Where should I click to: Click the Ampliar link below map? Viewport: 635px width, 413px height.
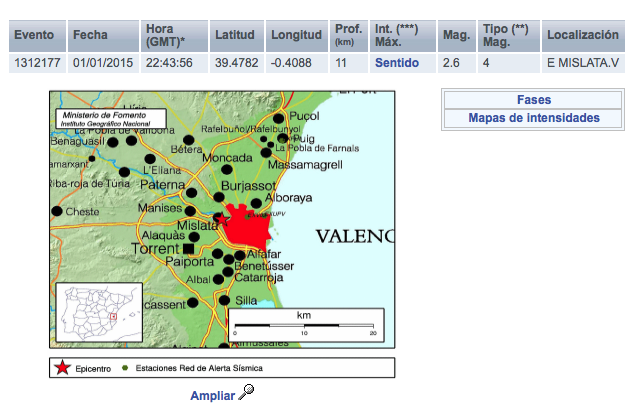212,396
